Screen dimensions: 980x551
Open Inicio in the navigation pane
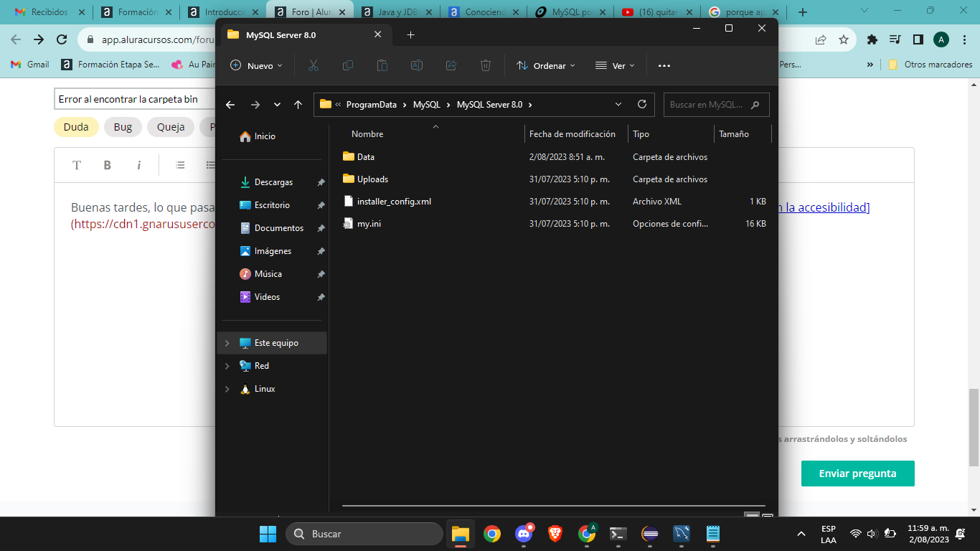[x=265, y=136]
